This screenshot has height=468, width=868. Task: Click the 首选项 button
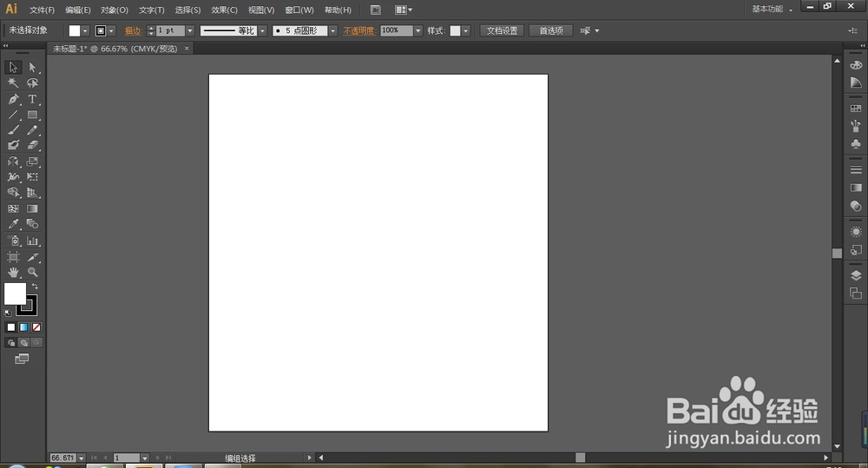(551, 31)
